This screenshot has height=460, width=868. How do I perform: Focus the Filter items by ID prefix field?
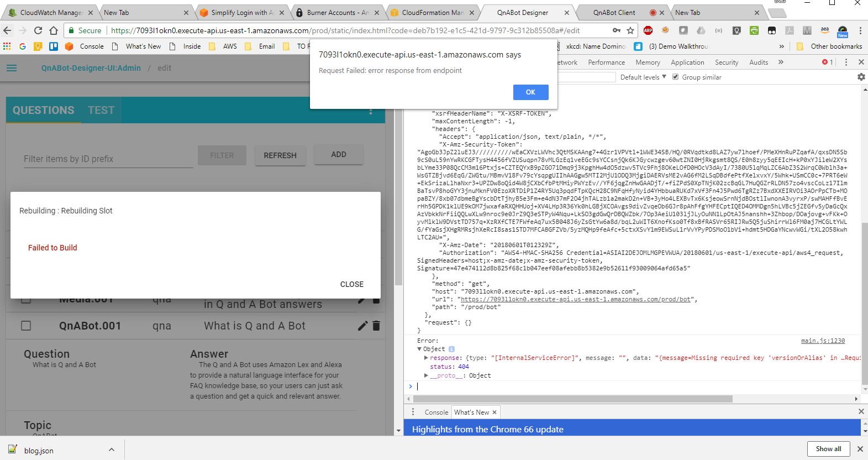click(108, 159)
